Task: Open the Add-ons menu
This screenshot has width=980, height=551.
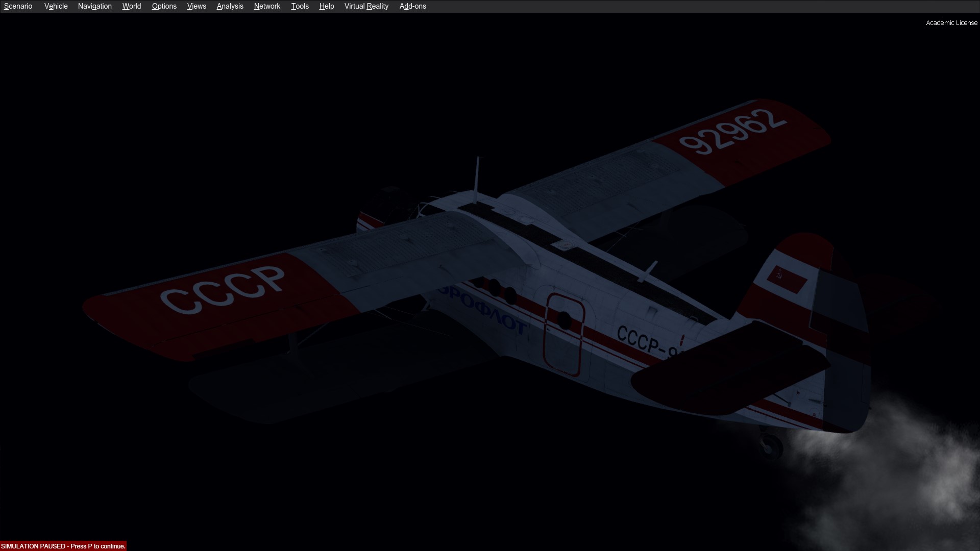Action: coord(413,6)
